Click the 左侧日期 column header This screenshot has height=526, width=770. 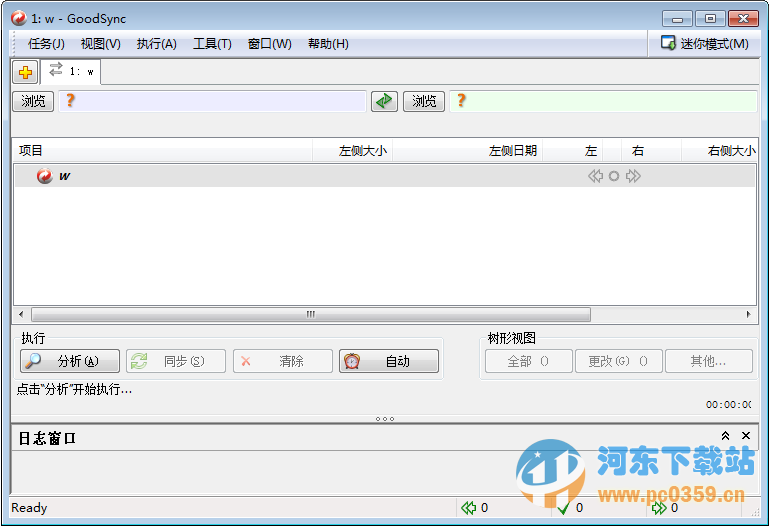click(468, 151)
